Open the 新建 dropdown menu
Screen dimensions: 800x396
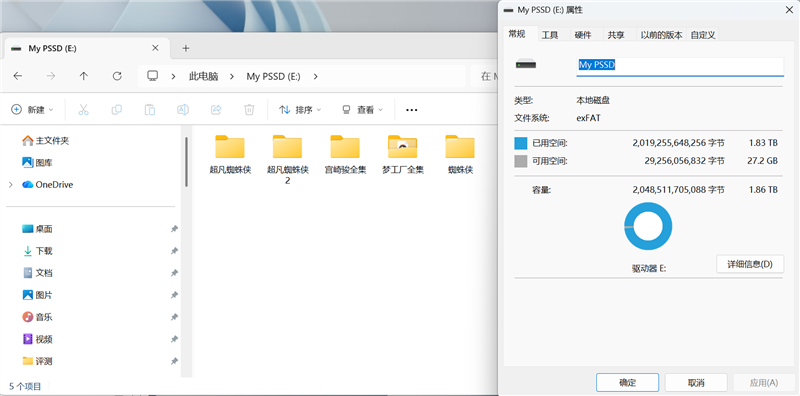[33, 110]
